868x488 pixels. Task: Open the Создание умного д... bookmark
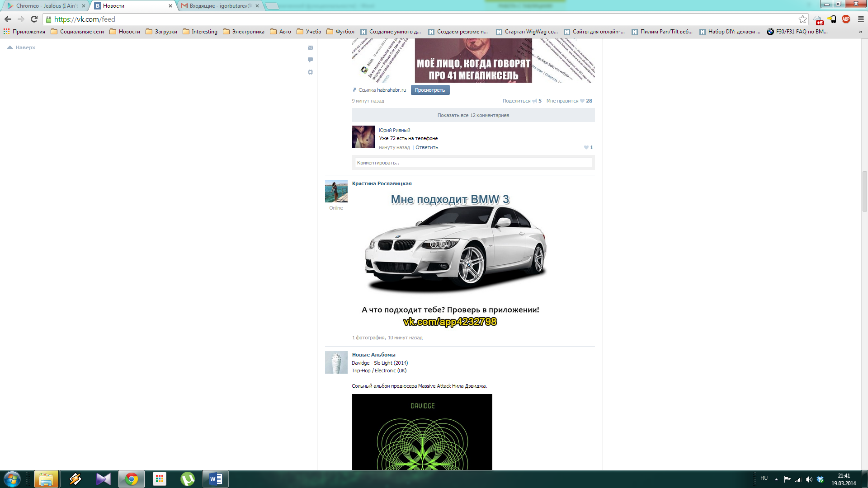click(x=391, y=32)
